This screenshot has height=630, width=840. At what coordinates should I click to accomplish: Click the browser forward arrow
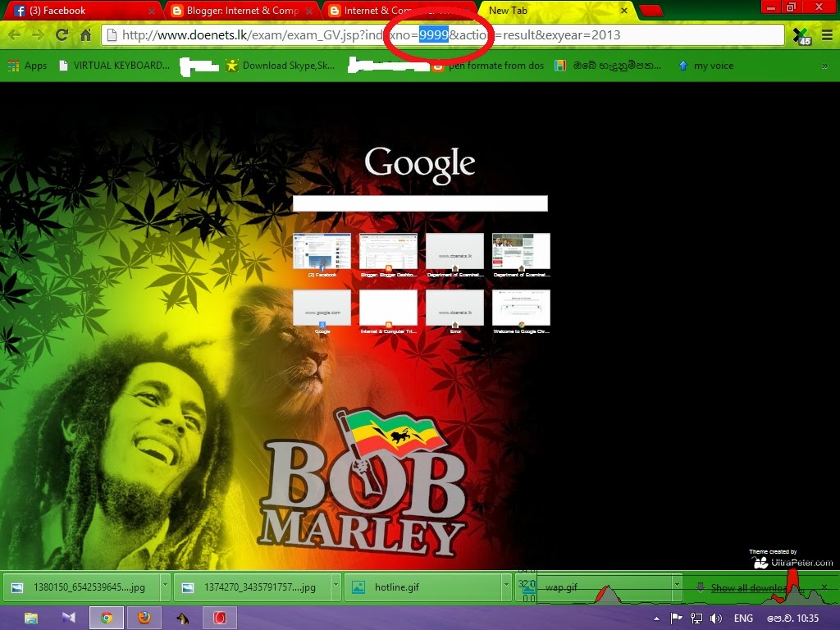pyautogui.click(x=38, y=35)
